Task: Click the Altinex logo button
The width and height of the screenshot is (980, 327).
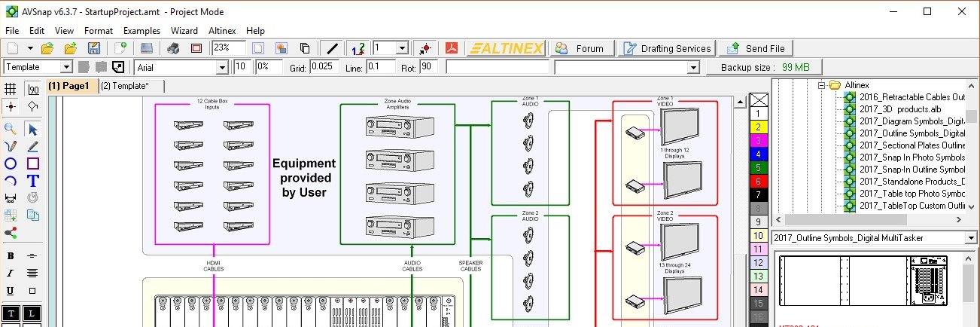Action: [506, 48]
